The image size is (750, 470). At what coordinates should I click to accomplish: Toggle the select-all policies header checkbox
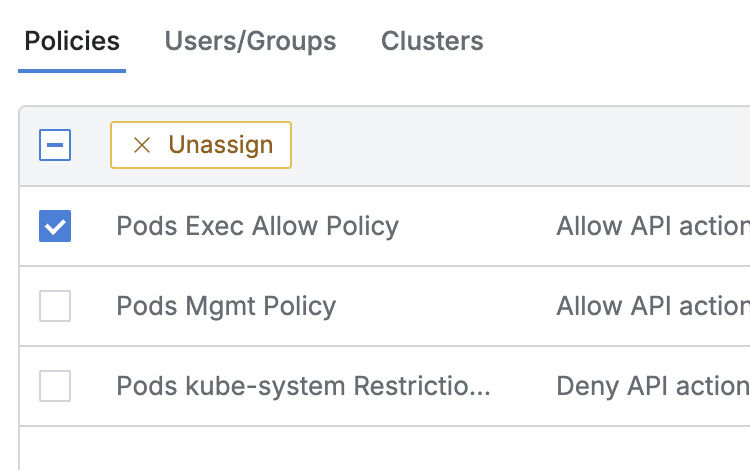(55, 145)
